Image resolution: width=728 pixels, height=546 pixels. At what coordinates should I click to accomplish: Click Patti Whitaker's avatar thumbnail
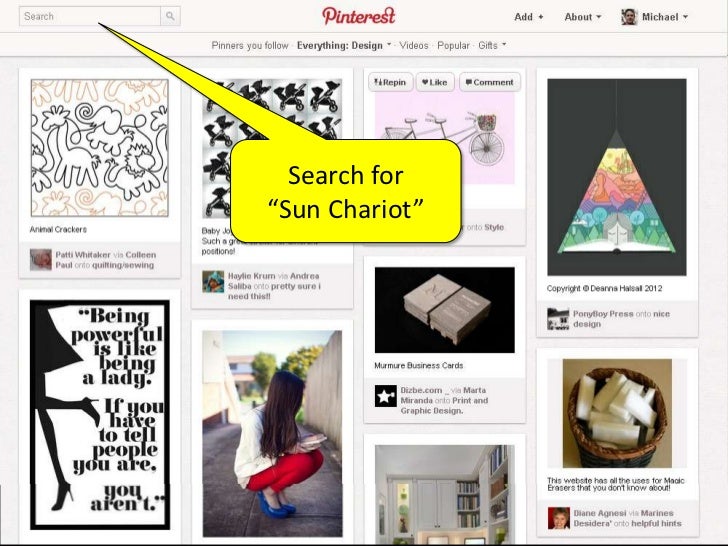point(41,260)
